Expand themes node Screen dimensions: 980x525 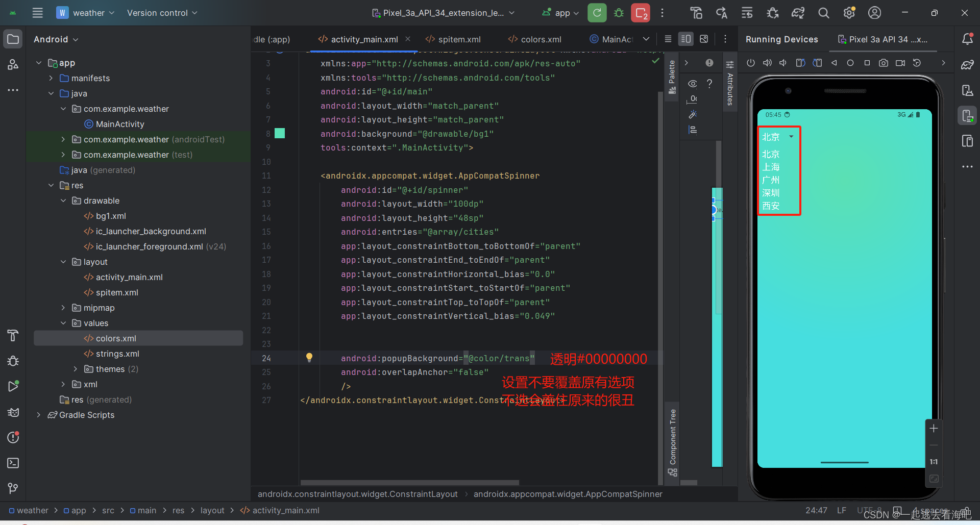(76, 369)
